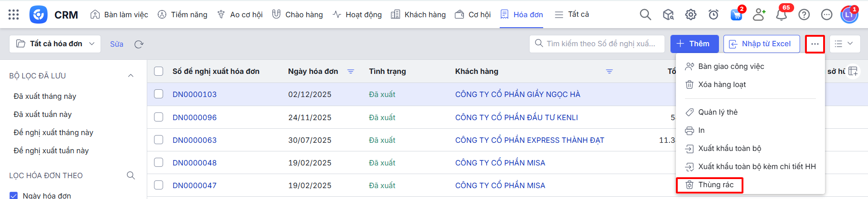Open the app launcher grid icon
Viewport: 868px width, 199px height.
[14, 15]
